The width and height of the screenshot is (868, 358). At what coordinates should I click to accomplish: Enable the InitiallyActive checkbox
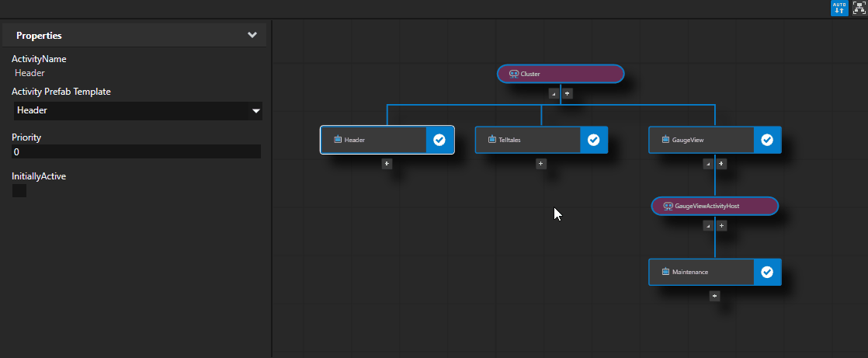[x=19, y=191]
